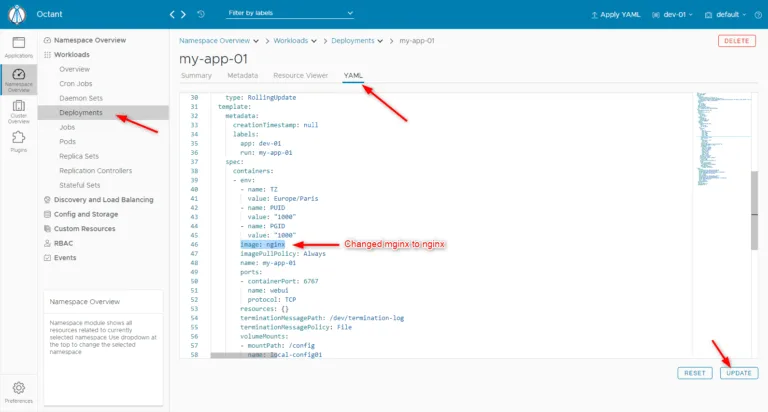Viewport: 768px width, 412px height.
Task: Click the YAML editor vertical scrollbar
Action: 754,211
